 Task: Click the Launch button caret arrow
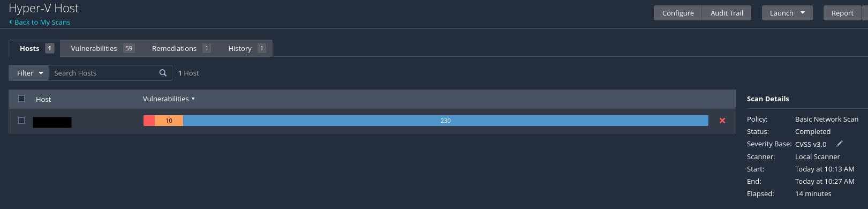803,13
